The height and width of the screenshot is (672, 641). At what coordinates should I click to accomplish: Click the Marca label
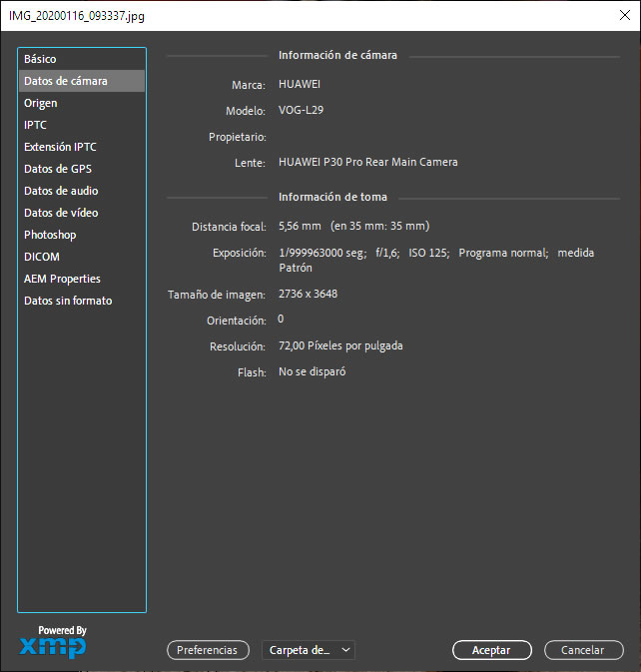(x=249, y=85)
